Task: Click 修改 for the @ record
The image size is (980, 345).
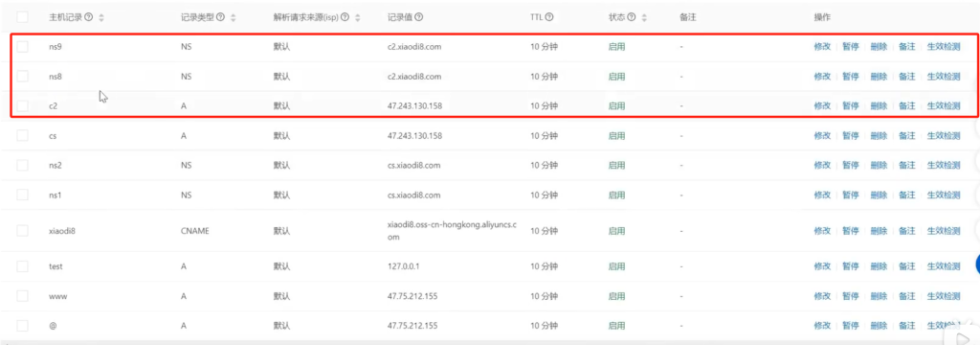Action: point(822,326)
